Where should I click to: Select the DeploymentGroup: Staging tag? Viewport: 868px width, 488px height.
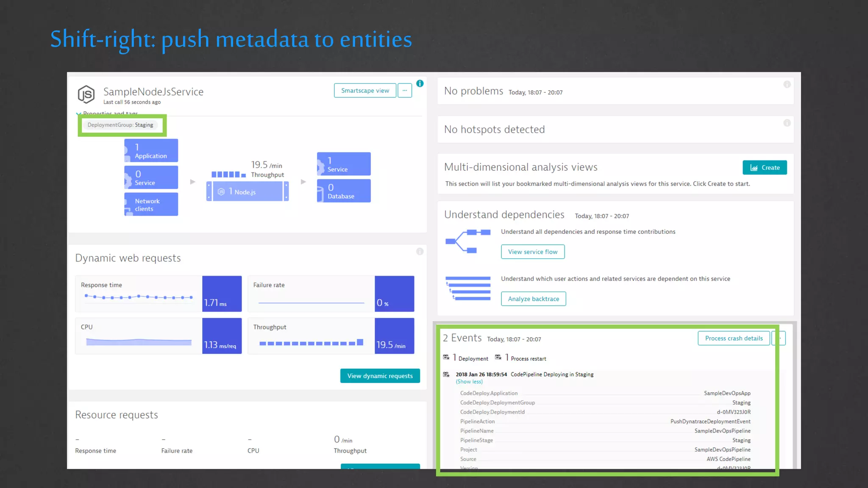(120, 125)
